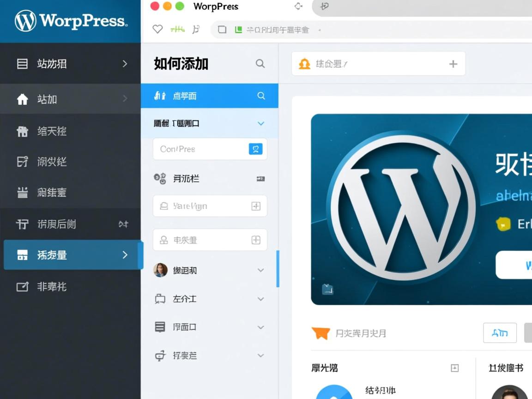Expand the 左介工 row chevron
The height and width of the screenshot is (399, 532).
tap(260, 299)
